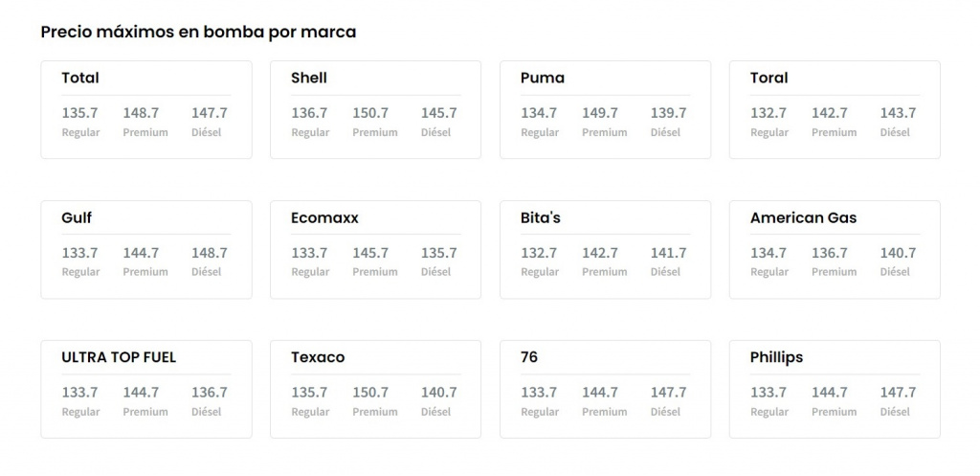The width and height of the screenshot is (980, 476).
Task: Click Gulf's Diésel price 148.7
Action: click(209, 253)
